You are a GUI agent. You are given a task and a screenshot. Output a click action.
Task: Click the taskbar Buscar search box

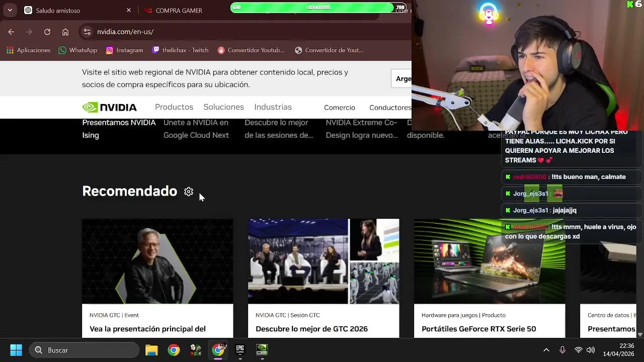coord(84,350)
